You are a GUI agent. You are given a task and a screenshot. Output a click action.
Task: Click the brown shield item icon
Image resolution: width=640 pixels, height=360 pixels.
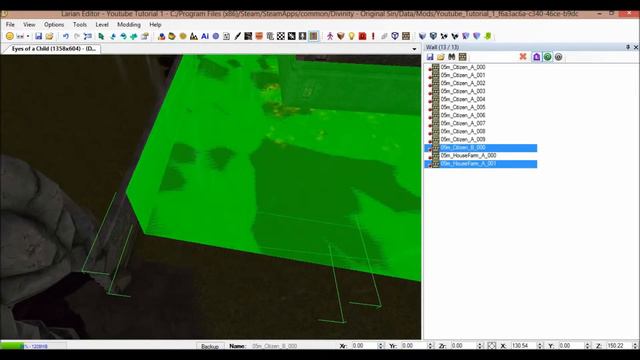(x=341, y=36)
